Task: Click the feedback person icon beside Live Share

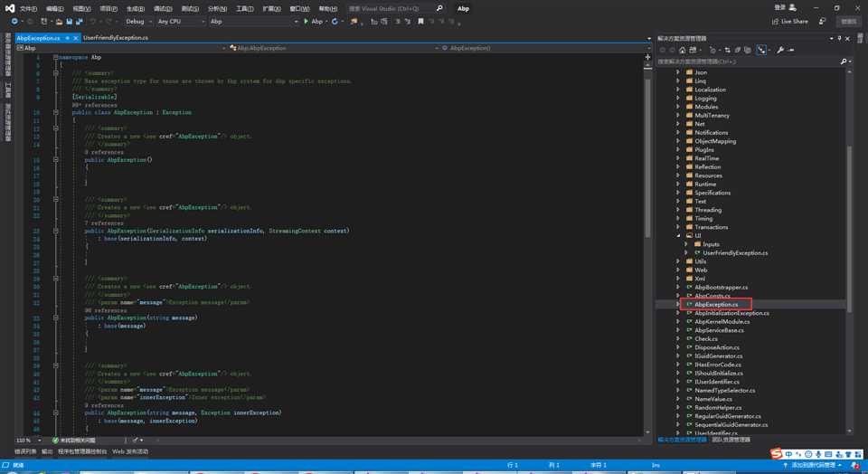Action: 823,21
